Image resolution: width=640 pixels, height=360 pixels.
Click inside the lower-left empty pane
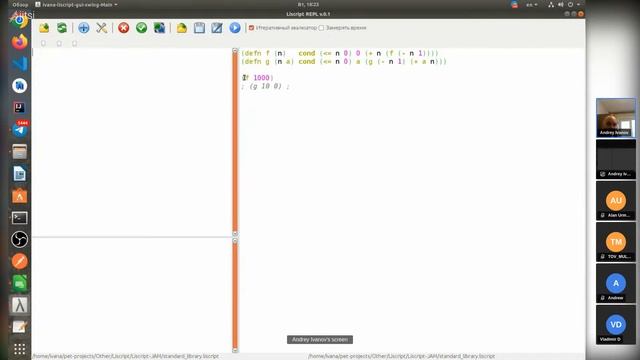click(132, 295)
